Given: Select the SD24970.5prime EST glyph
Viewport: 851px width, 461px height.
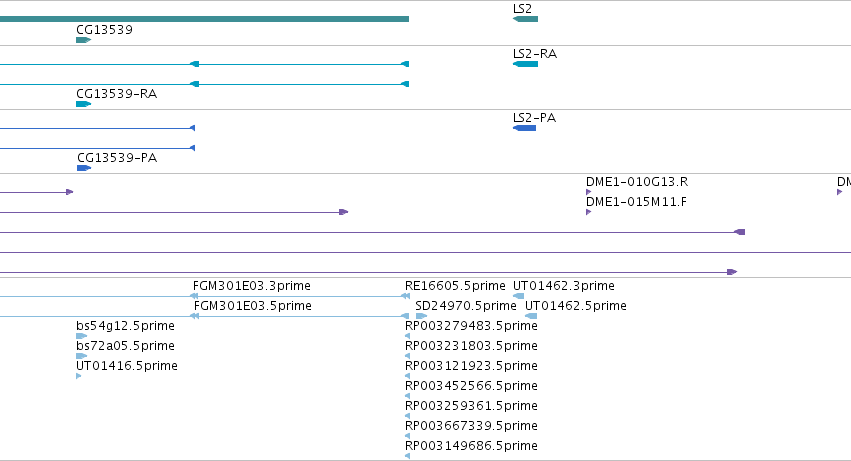Looking at the screenshot, I should pos(421,316).
